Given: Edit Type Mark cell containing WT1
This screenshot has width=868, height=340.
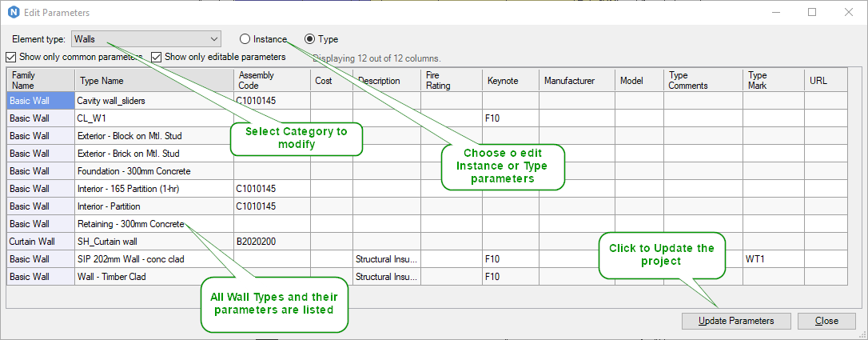Looking at the screenshot, I should coord(773,259).
